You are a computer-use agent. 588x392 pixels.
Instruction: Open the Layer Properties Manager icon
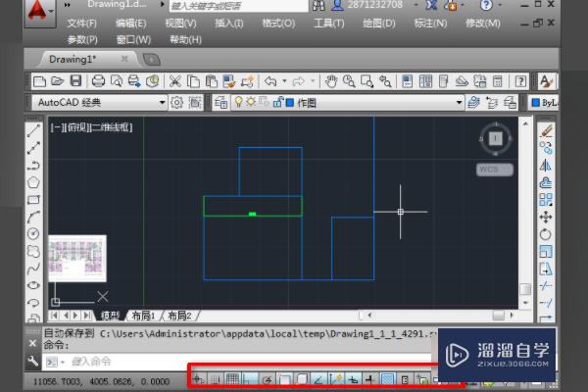220,102
